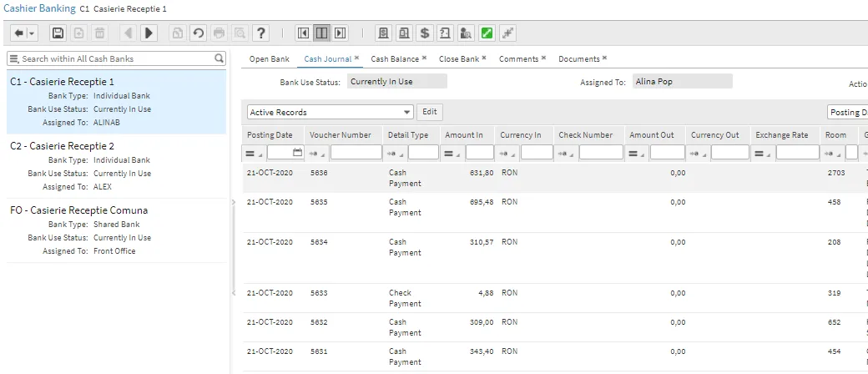Screen dimensions: 868x374
Task: Show detail panel only layout icon
Action: click(x=340, y=33)
